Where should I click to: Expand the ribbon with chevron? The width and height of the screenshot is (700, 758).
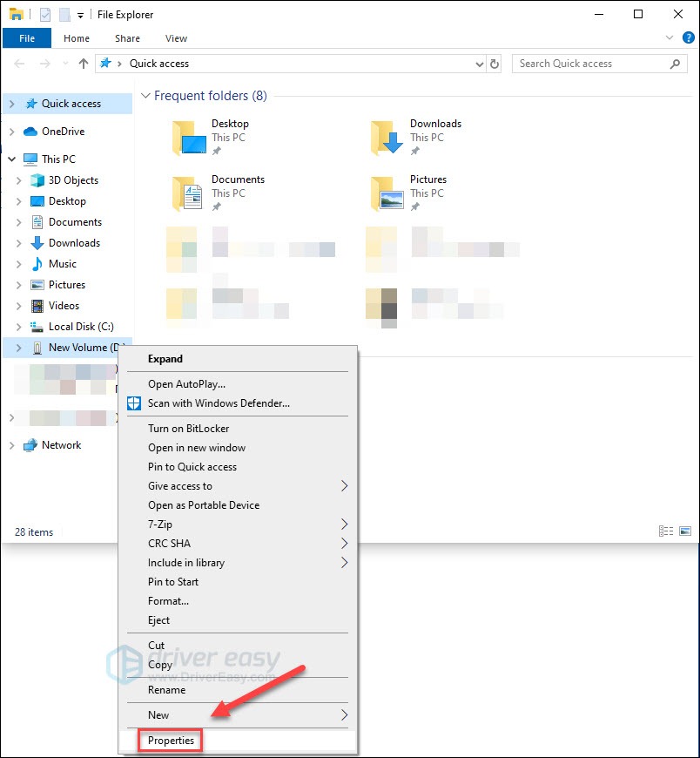coord(669,37)
